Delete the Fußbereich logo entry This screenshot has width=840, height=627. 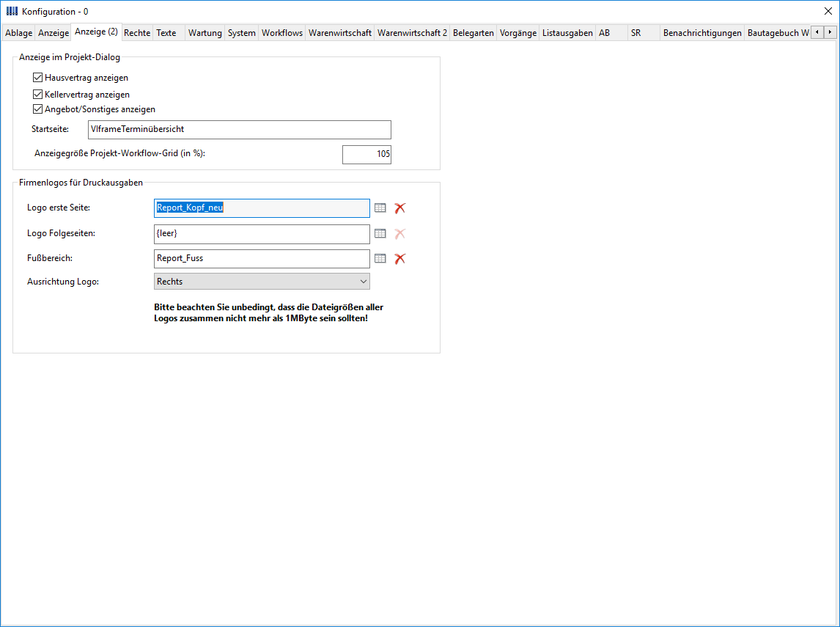tap(399, 259)
